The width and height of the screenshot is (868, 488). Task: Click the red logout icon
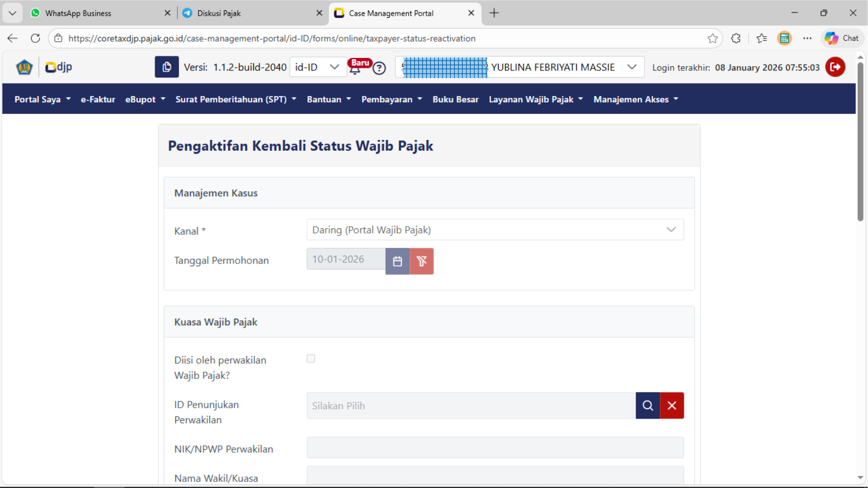(835, 67)
